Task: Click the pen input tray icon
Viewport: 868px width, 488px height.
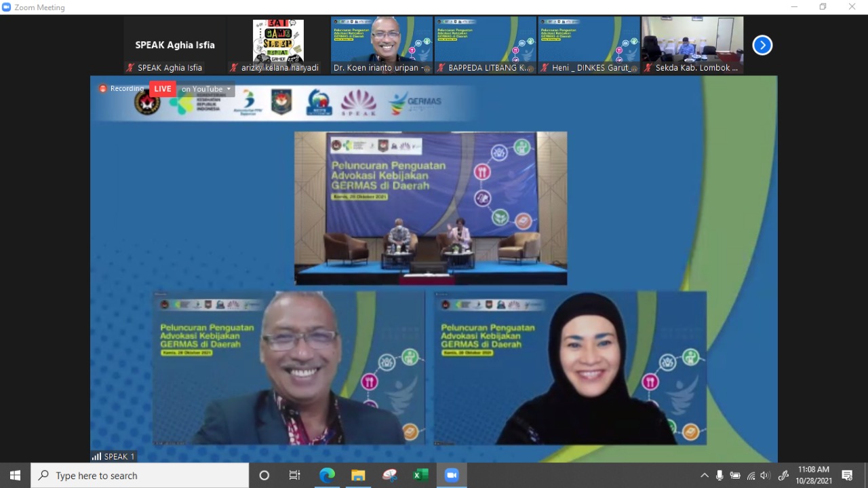Action: point(783,476)
